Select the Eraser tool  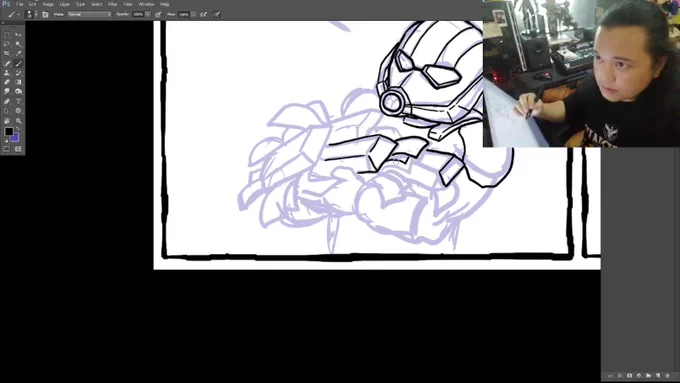[x=7, y=82]
